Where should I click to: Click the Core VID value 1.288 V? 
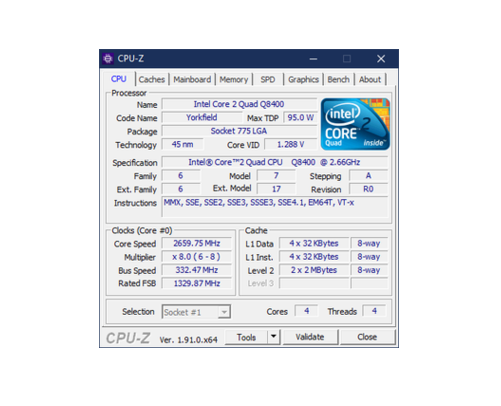290,144
